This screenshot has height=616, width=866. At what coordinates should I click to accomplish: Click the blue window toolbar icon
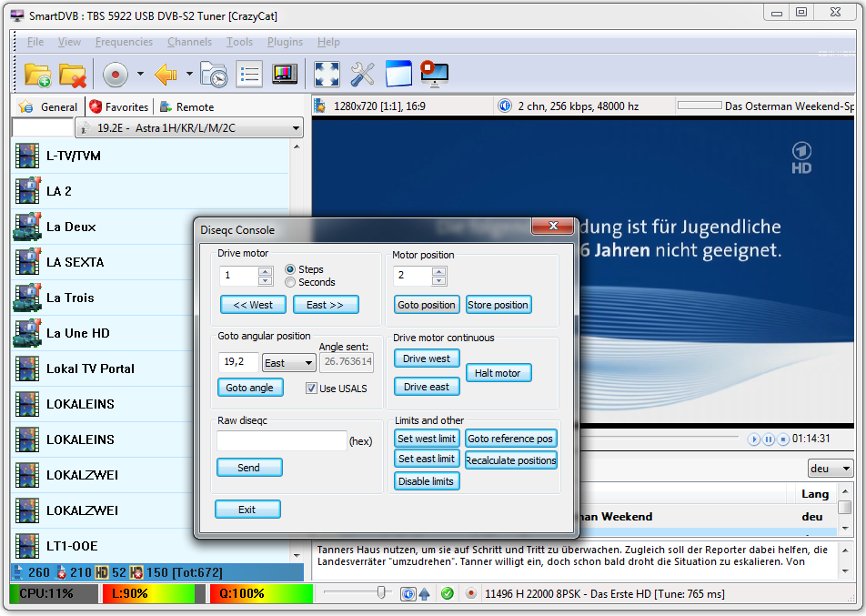[398, 74]
